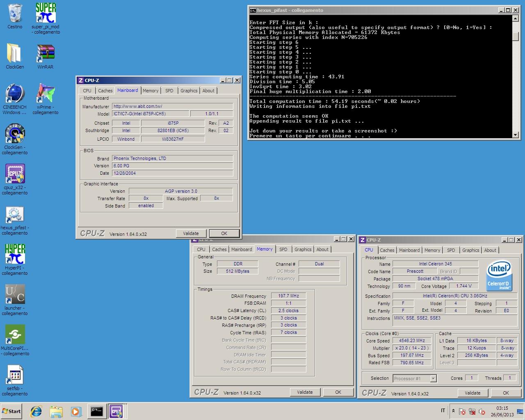Open About tab in Mainboard CPU-Z window
Viewport: 525px width, 420px height.
click(208, 91)
